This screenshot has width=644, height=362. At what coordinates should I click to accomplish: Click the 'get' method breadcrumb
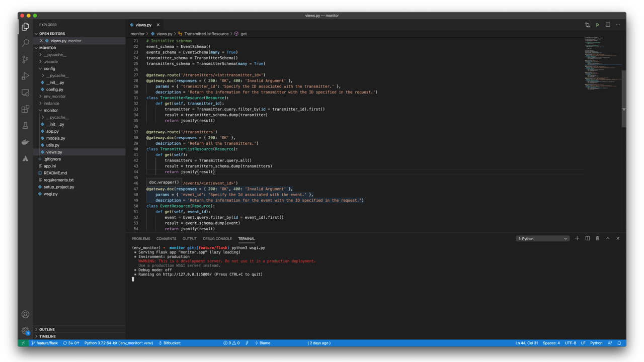coord(244,34)
